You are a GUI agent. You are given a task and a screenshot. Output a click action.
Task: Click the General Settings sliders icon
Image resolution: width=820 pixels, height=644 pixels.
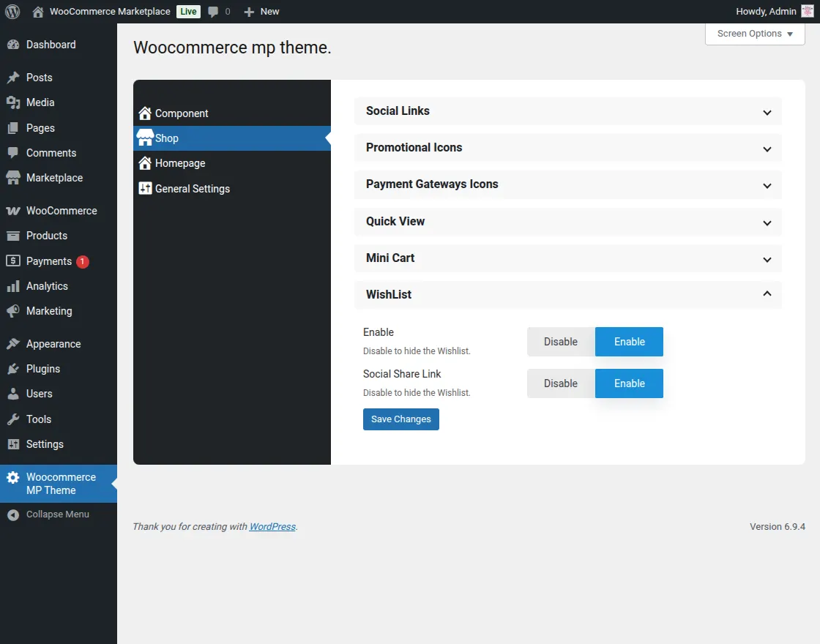145,188
